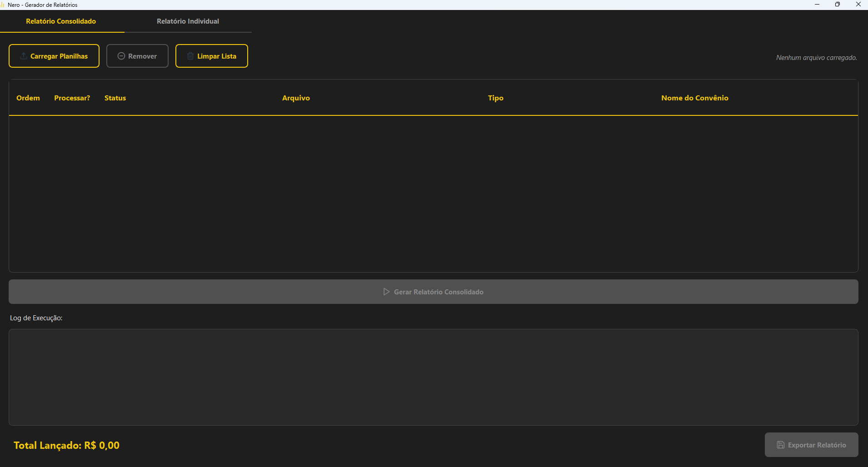The width and height of the screenshot is (868, 467).
Task: Select the Relatório Consolidado tab
Action: [x=61, y=21]
